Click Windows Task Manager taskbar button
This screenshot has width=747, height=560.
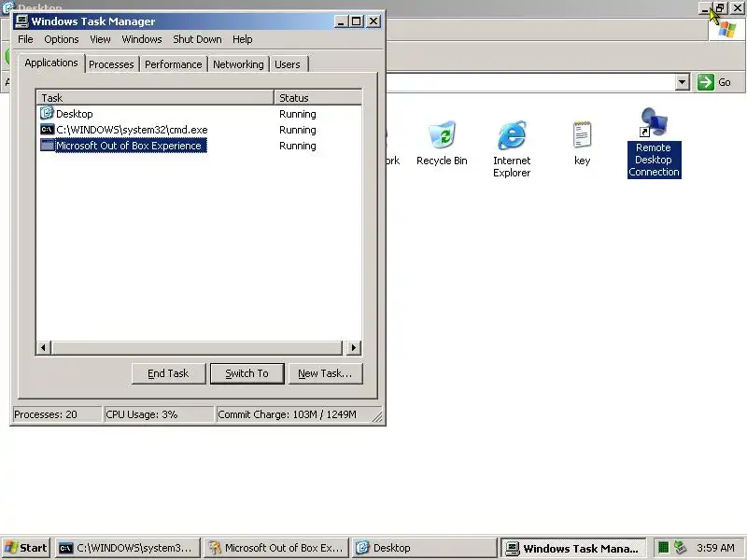(573, 548)
